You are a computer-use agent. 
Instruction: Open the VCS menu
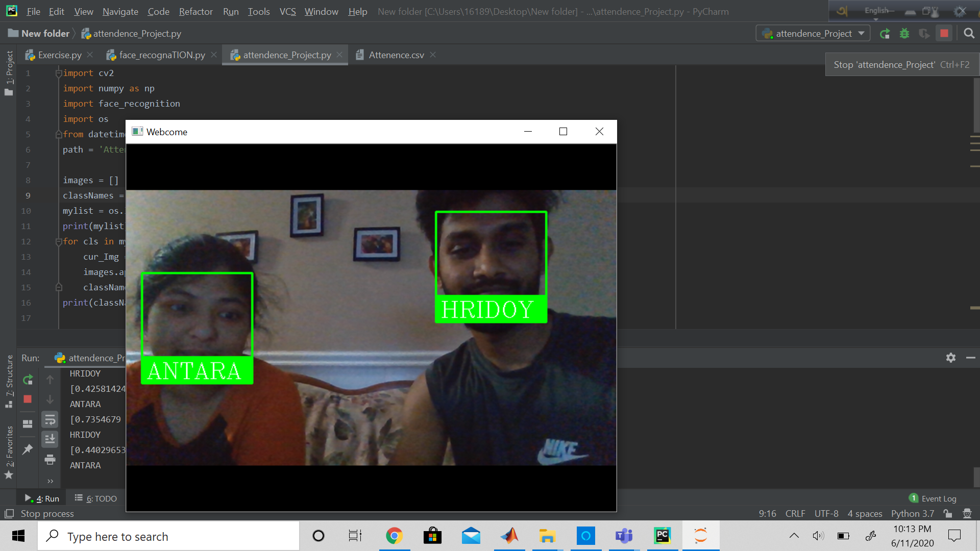click(287, 11)
